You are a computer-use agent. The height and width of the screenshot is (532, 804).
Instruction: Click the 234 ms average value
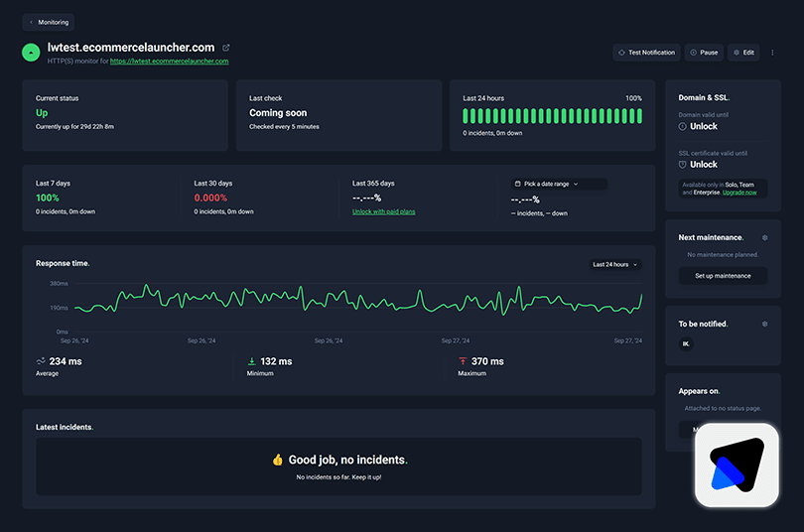coord(66,361)
